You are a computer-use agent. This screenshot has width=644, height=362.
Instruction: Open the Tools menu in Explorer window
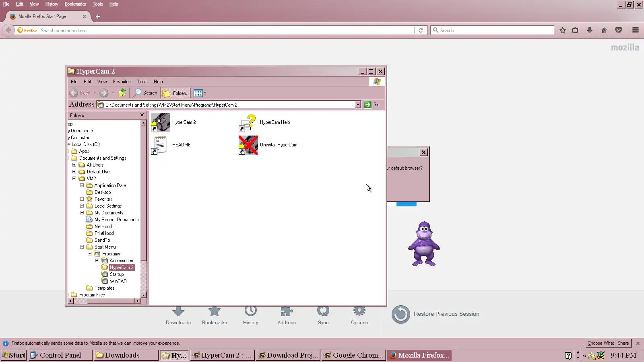[x=142, y=82]
